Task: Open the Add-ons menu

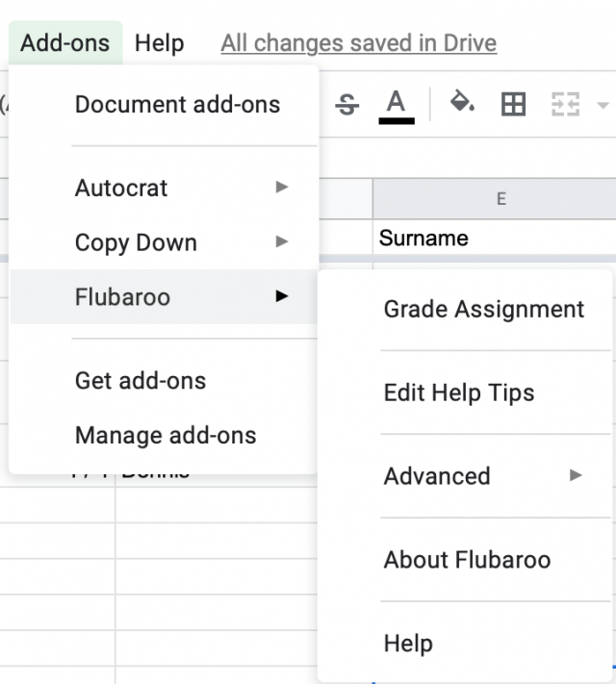Action: (x=65, y=42)
